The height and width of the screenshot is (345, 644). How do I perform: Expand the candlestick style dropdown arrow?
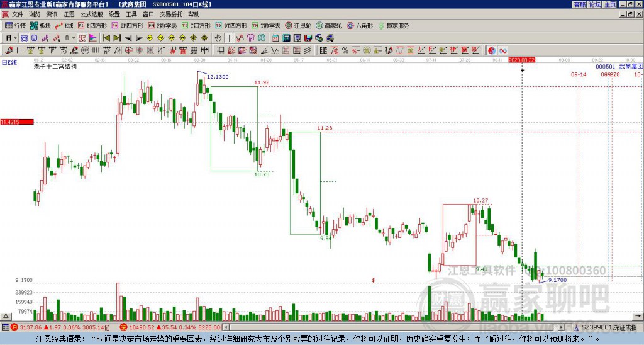coord(73,38)
